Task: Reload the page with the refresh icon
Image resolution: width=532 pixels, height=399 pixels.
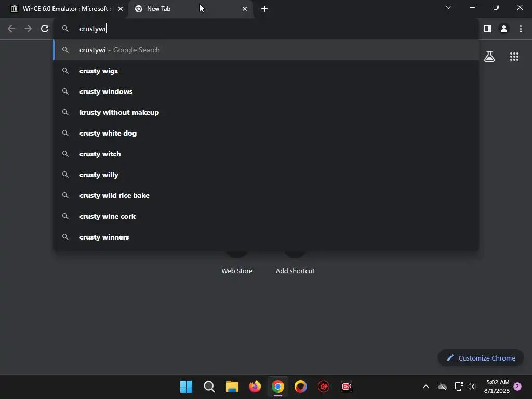Action: point(45,29)
